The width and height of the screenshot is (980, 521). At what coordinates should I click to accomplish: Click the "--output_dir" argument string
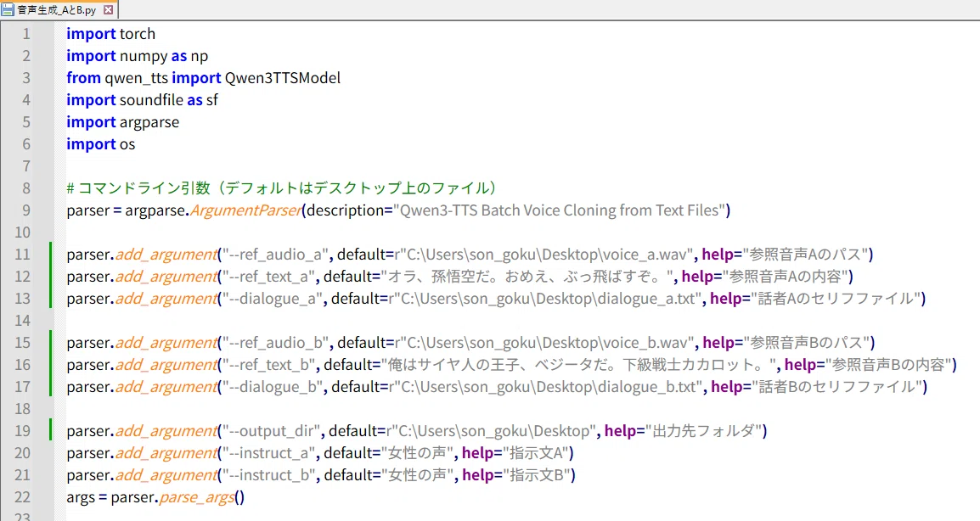point(271,431)
